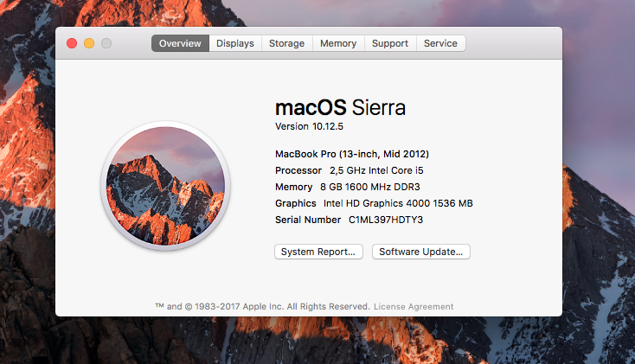Close the About This Mac window
Screen dimensions: 635x364
click(72, 43)
